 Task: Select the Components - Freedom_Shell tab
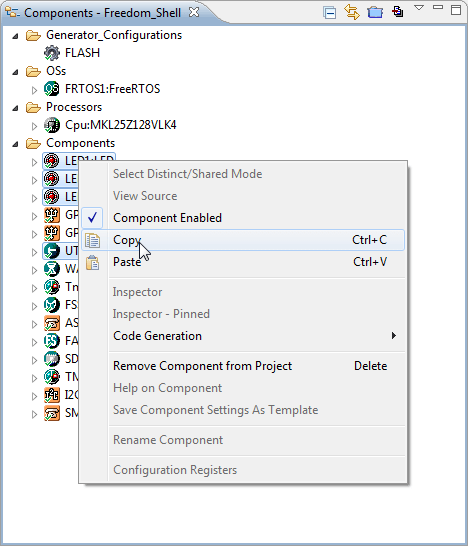[102, 13]
